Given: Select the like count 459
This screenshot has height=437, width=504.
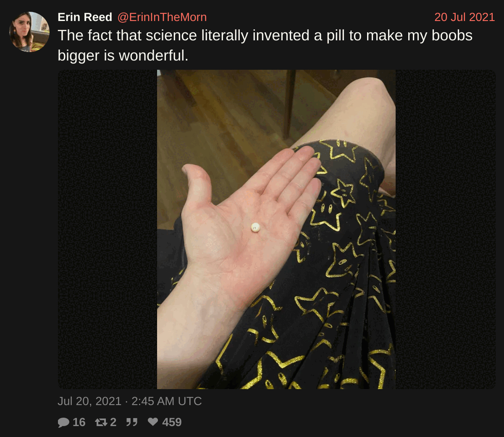Looking at the screenshot, I should [172, 422].
